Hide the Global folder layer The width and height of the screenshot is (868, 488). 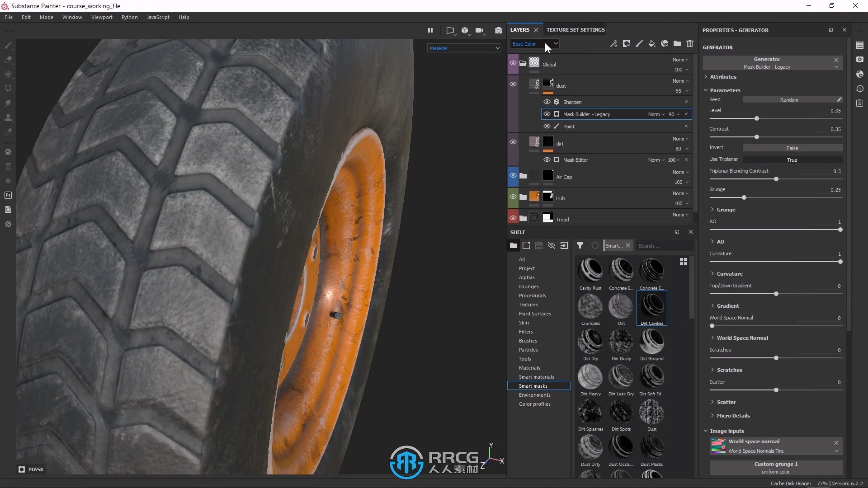(x=513, y=63)
